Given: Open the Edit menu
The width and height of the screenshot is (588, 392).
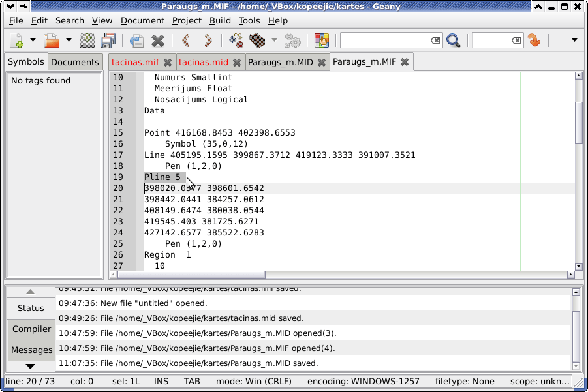Looking at the screenshot, I should pyautogui.click(x=39, y=21).
